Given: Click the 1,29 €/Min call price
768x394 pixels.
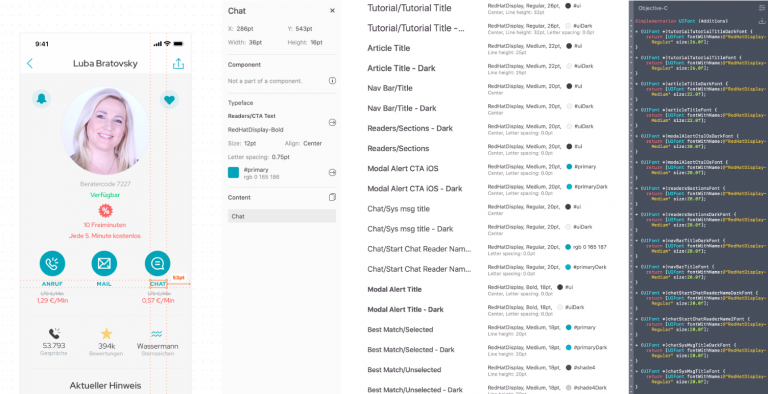Looking at the screenshot, I should pyautogui.click(x=52, y=300).
